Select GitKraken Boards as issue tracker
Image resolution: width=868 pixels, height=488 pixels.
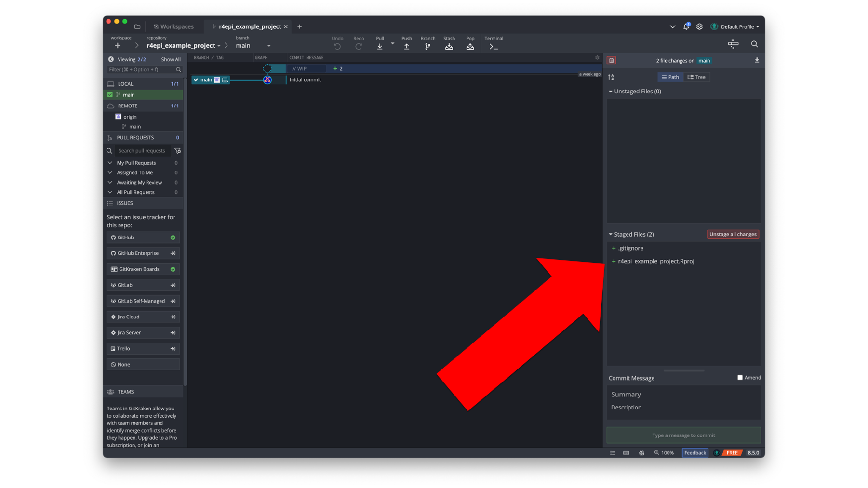(143, 269)
